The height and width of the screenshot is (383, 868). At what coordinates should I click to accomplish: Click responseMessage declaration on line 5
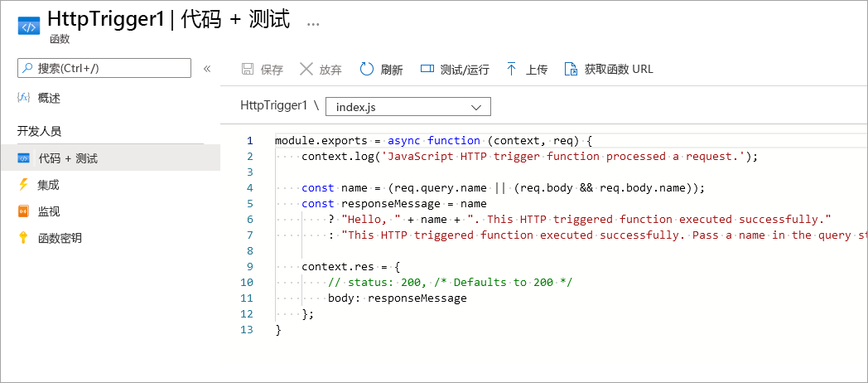(394, 203)
